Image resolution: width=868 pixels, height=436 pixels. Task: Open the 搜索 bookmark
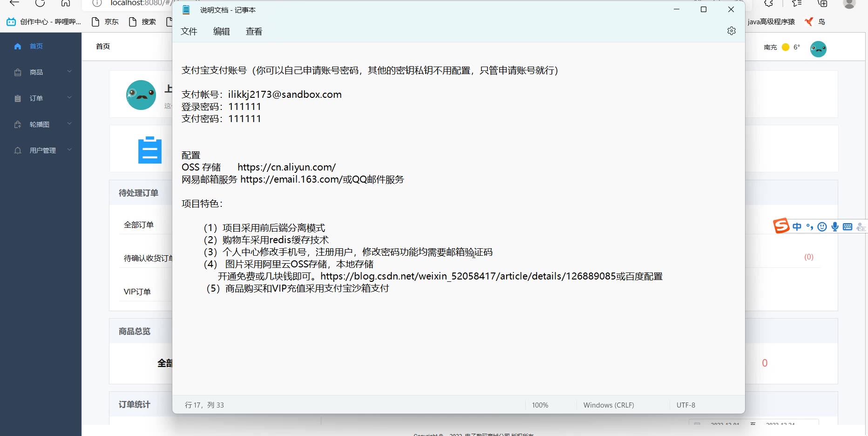142,21
